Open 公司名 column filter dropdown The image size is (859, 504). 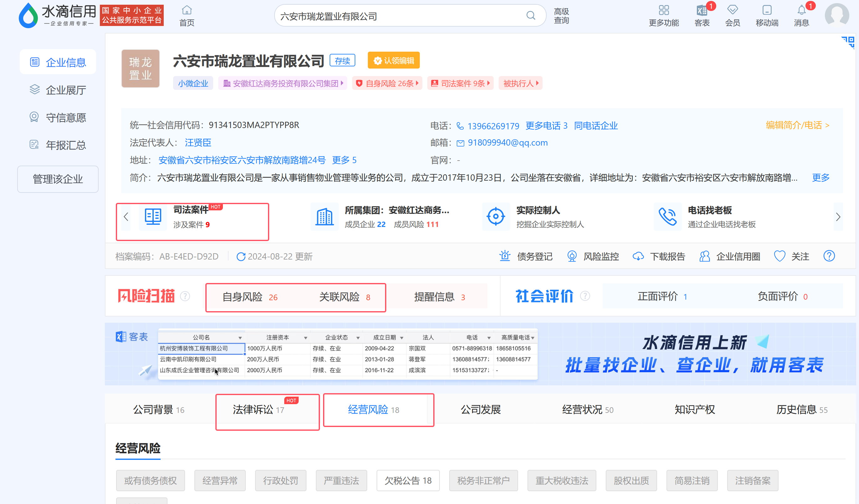tap(240, 338)
